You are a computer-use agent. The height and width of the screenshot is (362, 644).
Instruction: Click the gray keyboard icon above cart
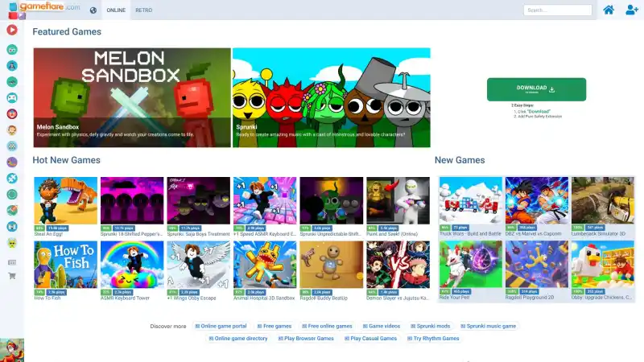[12, 262]
